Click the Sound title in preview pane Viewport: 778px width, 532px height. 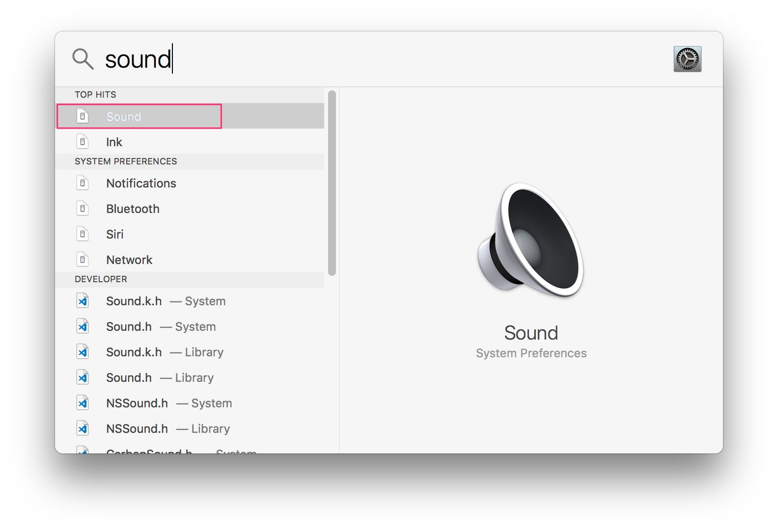point(531,333)
